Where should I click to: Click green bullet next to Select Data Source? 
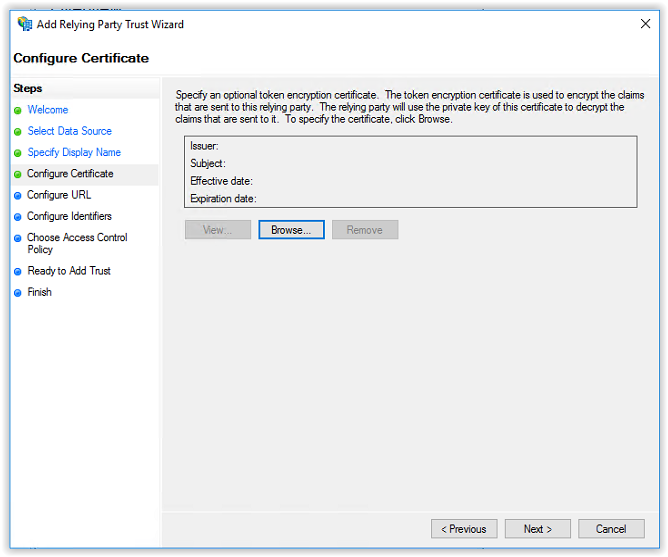pyautogui.click(x=17, y=132)
